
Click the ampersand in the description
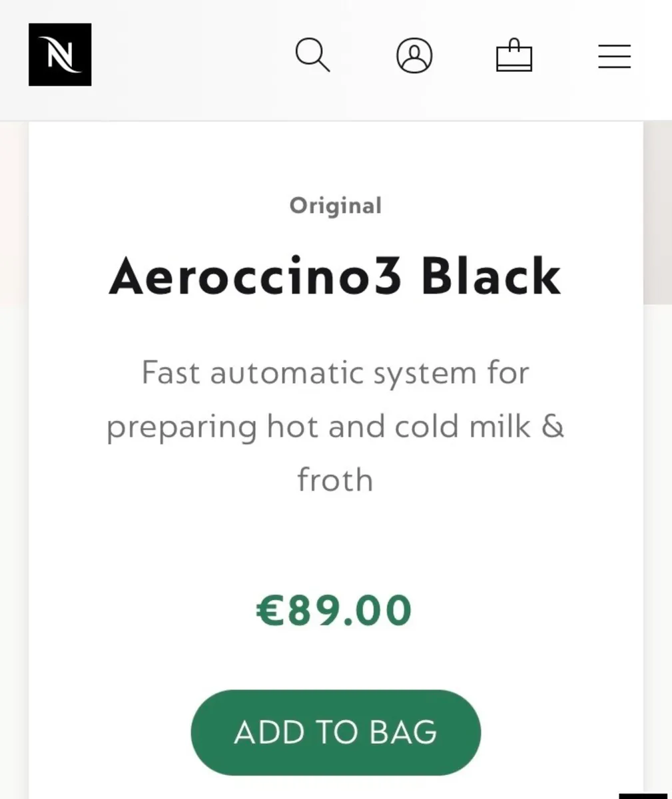pyautogui.click(x=552, y=426)
